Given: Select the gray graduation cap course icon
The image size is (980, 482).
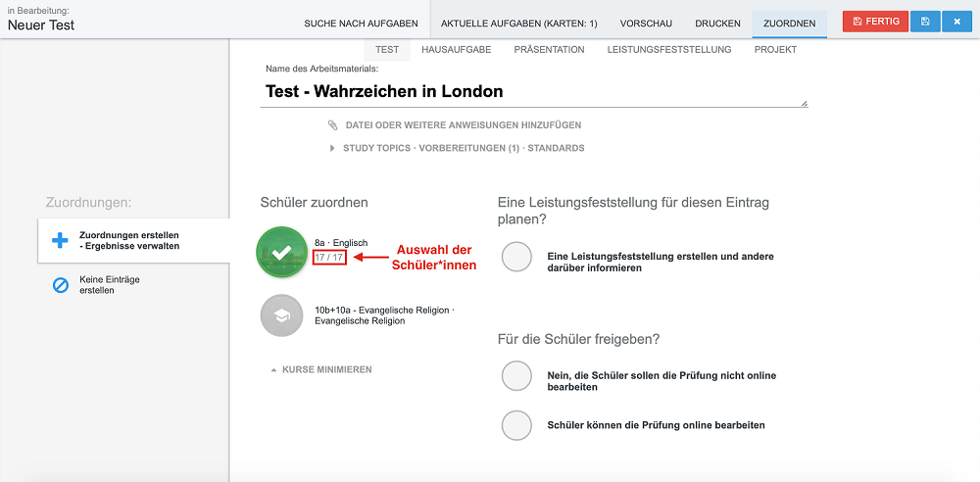Looking at the screenshot, I should 282,315.
